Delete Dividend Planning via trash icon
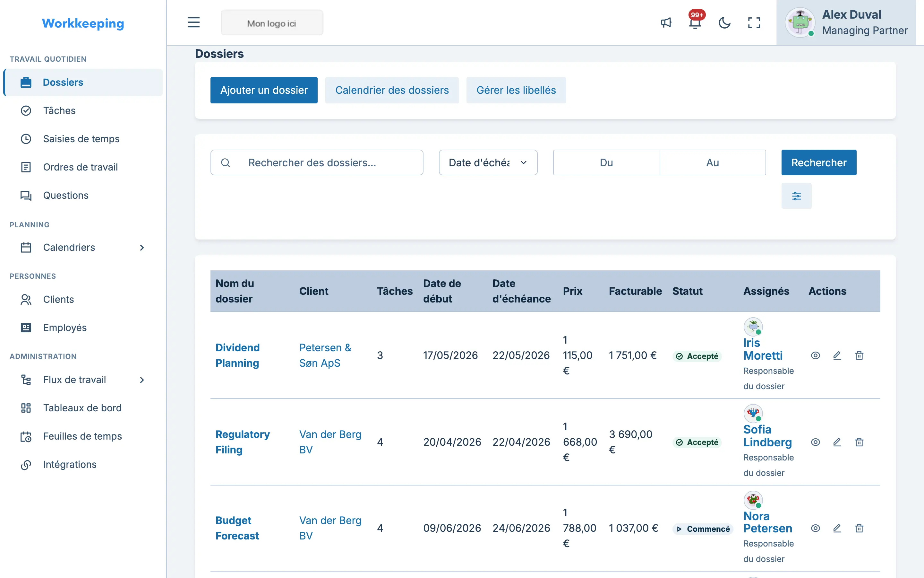 click(x=859, y=355)
